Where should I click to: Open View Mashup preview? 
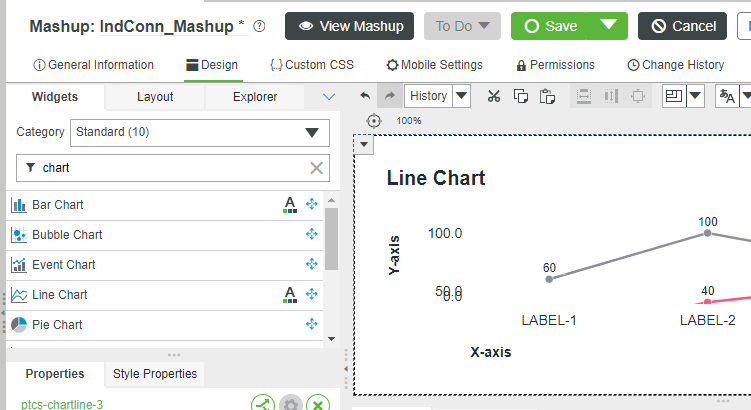tap(350, 26)
